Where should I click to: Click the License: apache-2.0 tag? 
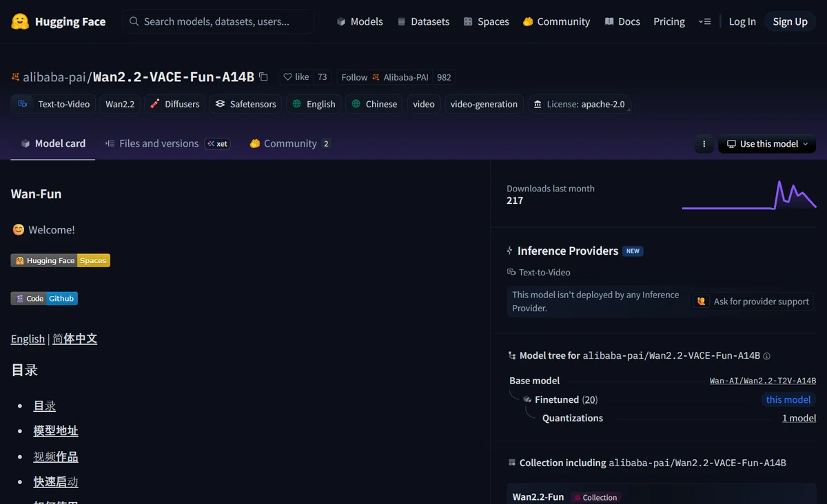(x=579, y=104)
